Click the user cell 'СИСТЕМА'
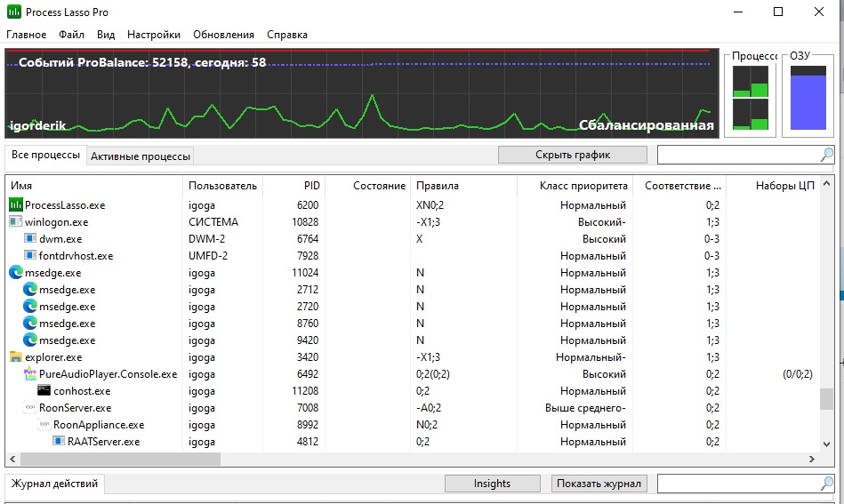 click(x=213, y=222)
